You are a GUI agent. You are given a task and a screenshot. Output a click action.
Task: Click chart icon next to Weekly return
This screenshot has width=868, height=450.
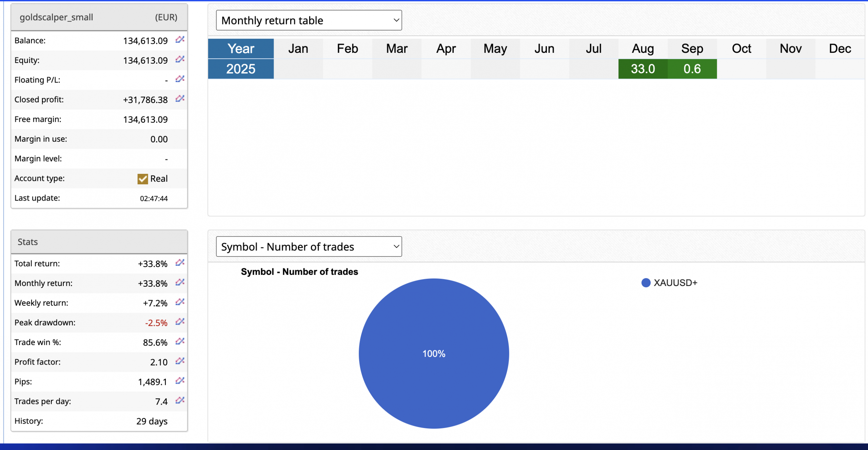click(180, 302)
